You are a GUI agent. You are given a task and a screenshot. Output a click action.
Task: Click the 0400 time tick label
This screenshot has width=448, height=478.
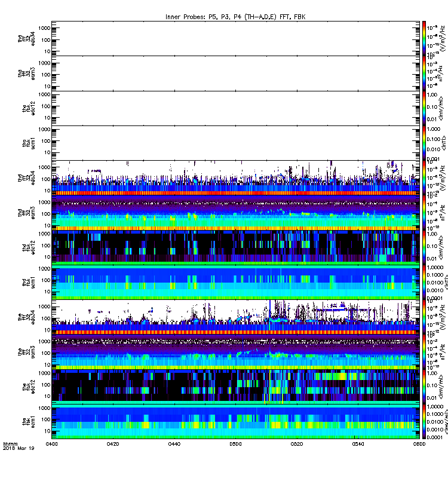click(x=51, y=444)
